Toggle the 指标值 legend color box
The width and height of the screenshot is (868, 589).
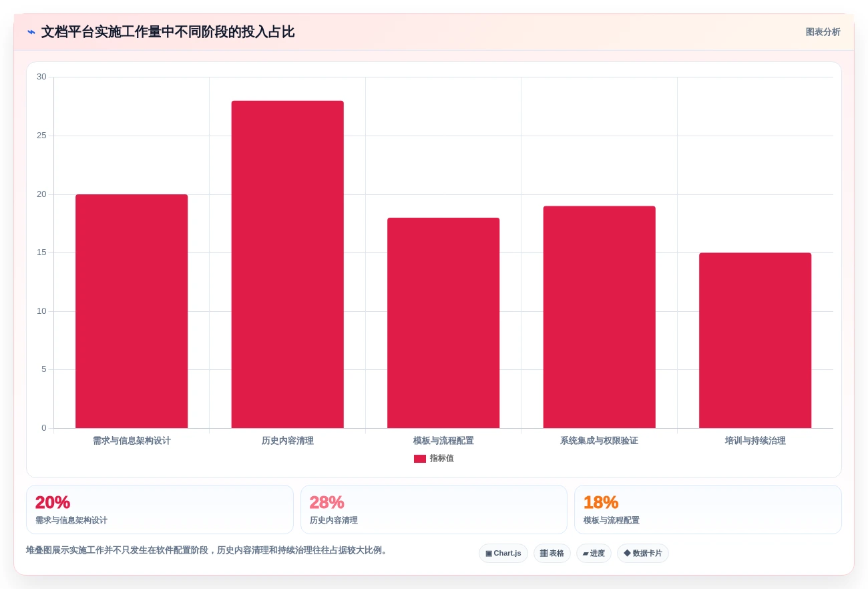420,459
